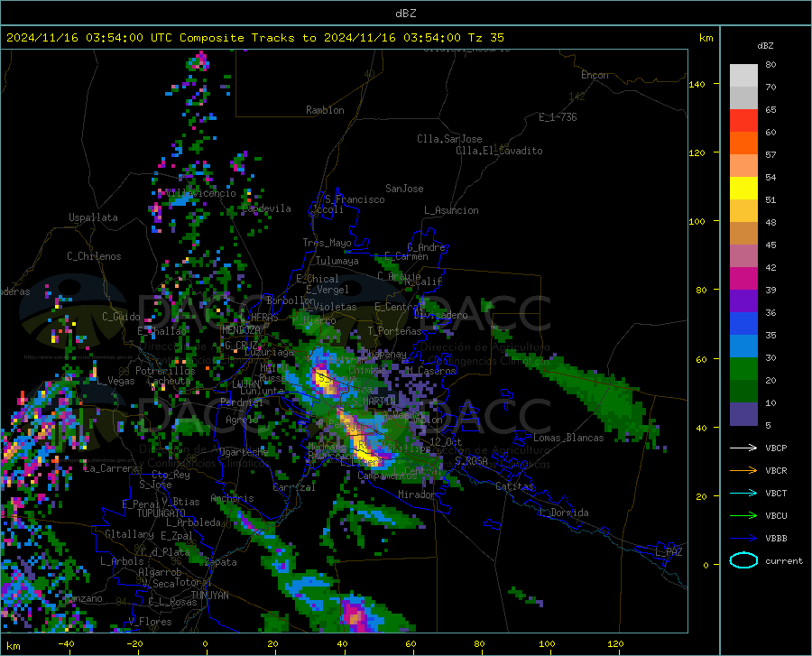Click the E_1-736 map label
The image size is (812, 656).
(558, 117)
